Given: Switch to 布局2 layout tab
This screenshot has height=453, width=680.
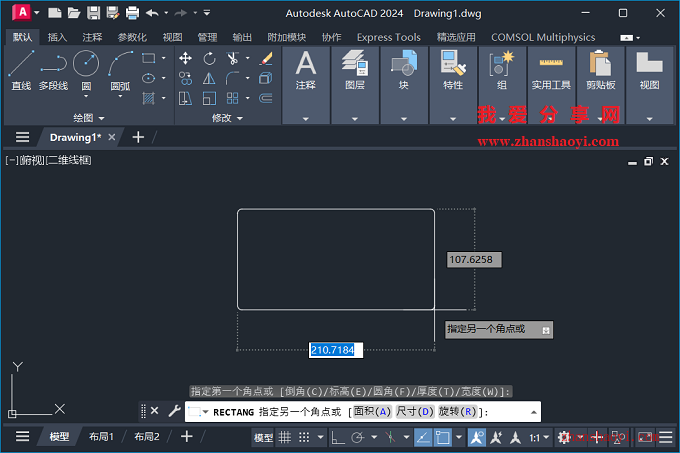Looking at the screenshot, I should pos(147,437).
